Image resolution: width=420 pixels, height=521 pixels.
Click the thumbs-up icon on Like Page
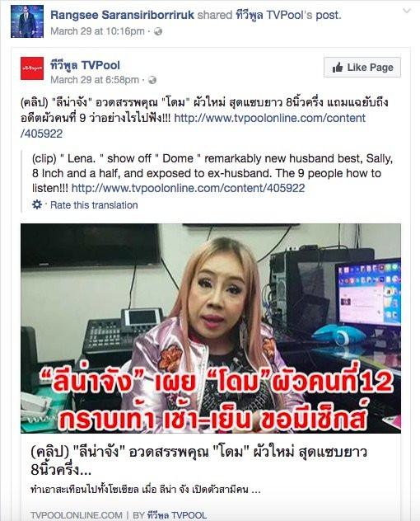click(x=338, y=68)
